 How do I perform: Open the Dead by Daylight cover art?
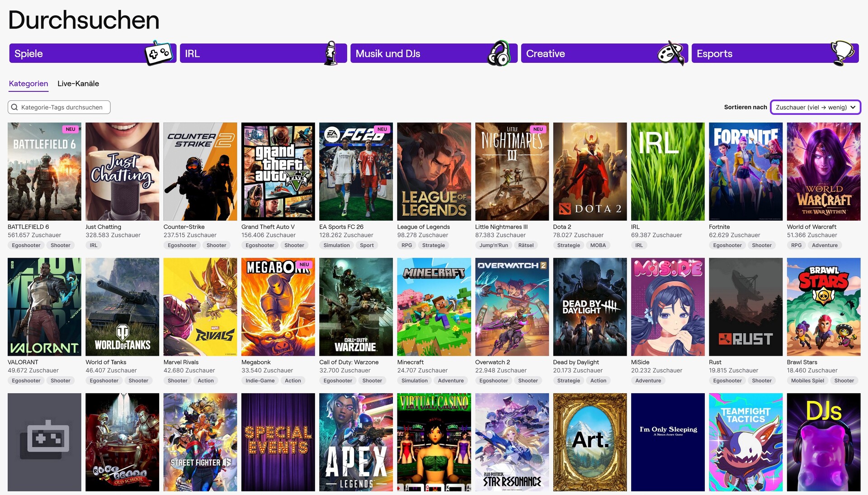590,306
